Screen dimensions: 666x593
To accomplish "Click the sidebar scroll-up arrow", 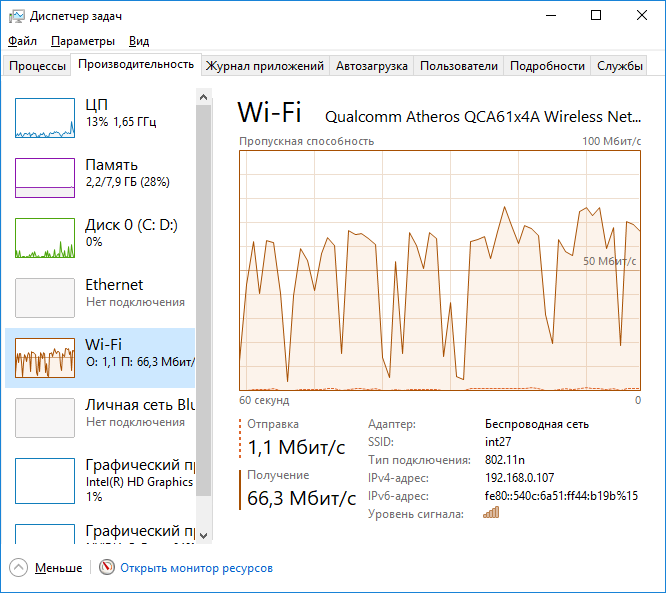I will (x=204, y=97).
